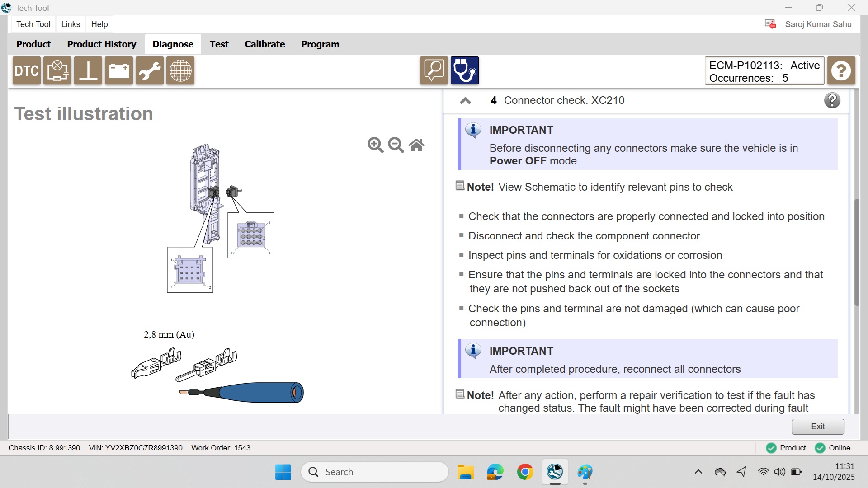The image size is (868, 488).
Task: Open the Product History tab
Action: 101,44
